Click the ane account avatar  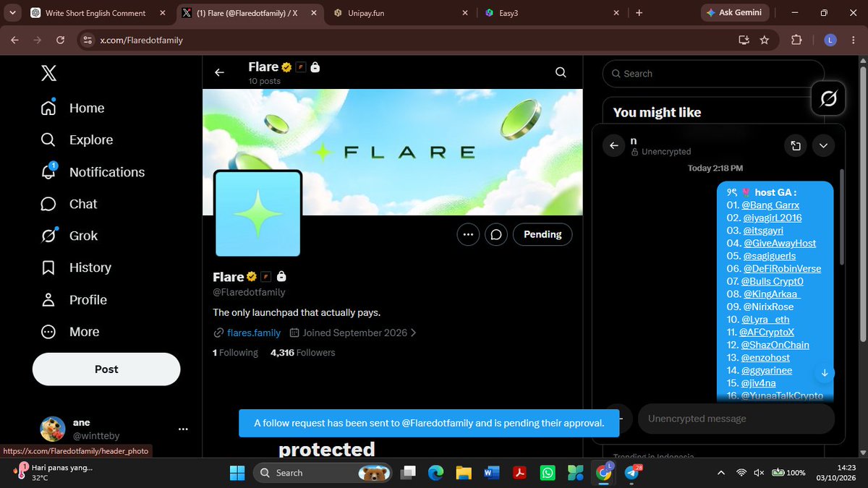(x=52, y=429)
